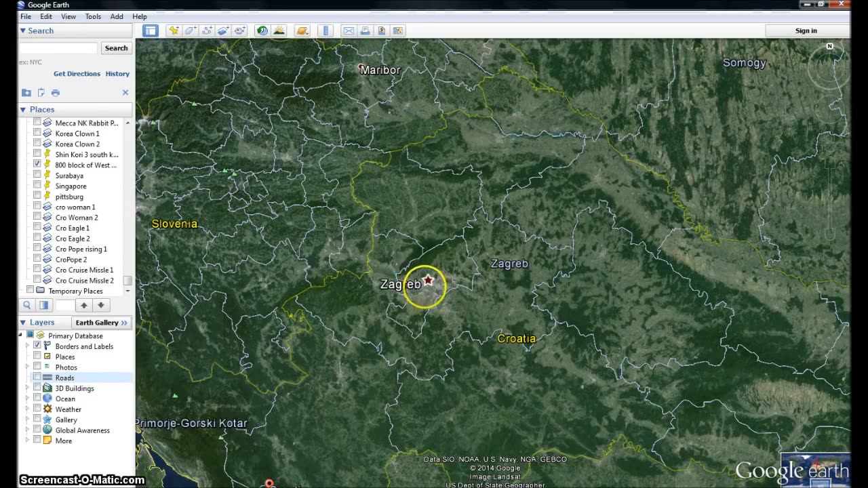Screen dimensions: 868x488
Task: Enable the Places layer checkbox
Action: point(37,357)
